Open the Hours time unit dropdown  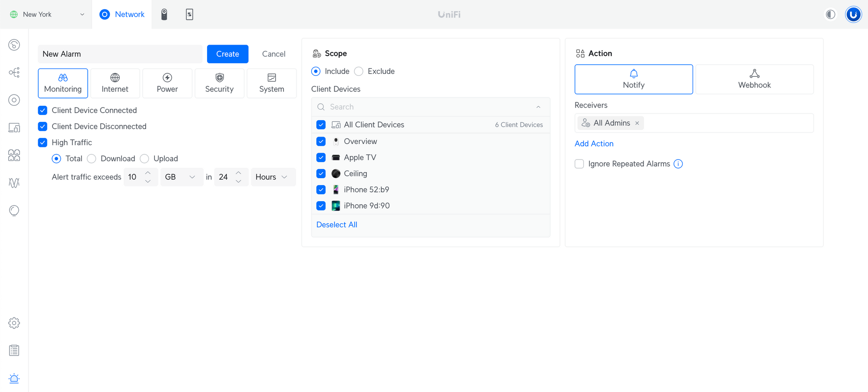point(273,177)
